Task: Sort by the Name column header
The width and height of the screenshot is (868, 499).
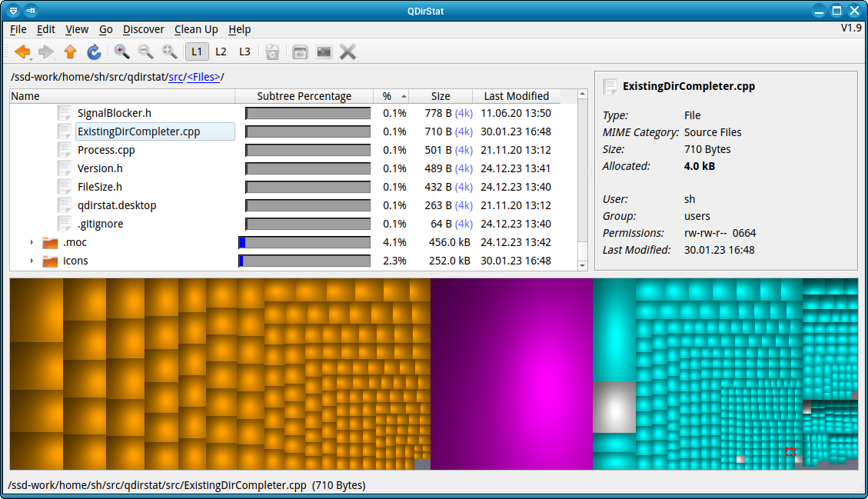Action: pyautogui.click(x=122, y=96)
